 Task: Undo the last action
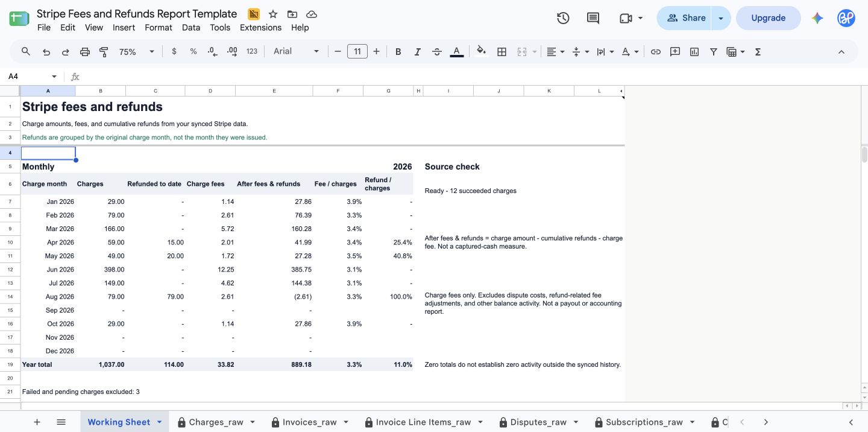pos(46,52)
